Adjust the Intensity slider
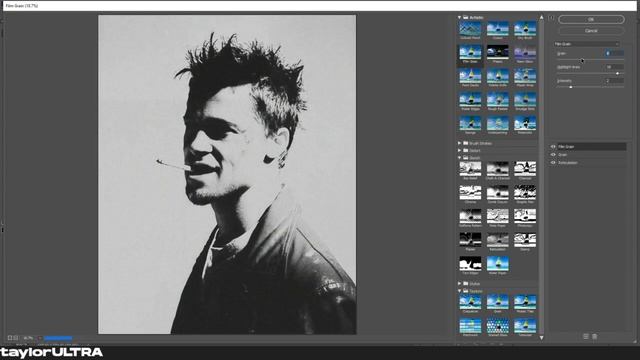This screenshot has width=640, height=360. [590, 87]
